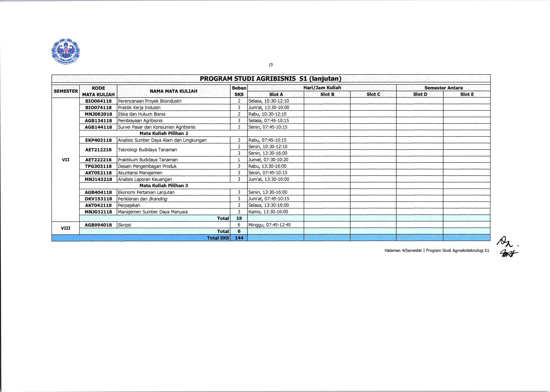This screenshot has height=392, width=550.
Task: Click Mata Kuliah Pilihan 3 heading
Action: tap(164, 186)
